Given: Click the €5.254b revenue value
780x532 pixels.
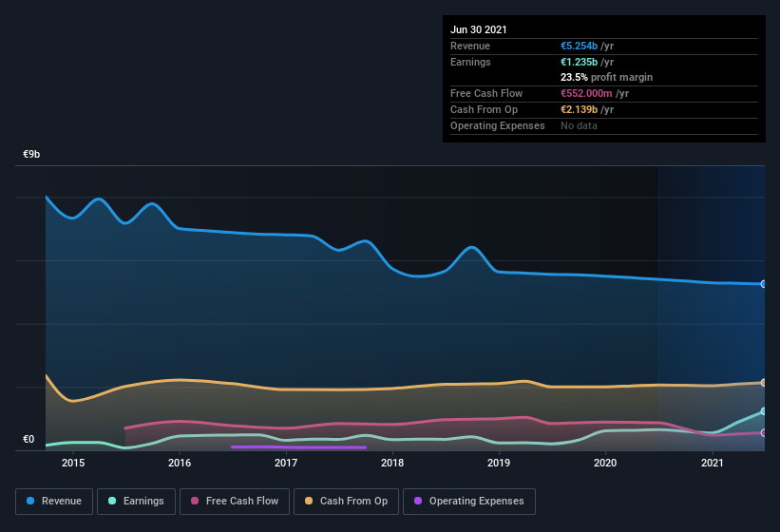Looking at the screenshot, I should [x=579, y=46].
